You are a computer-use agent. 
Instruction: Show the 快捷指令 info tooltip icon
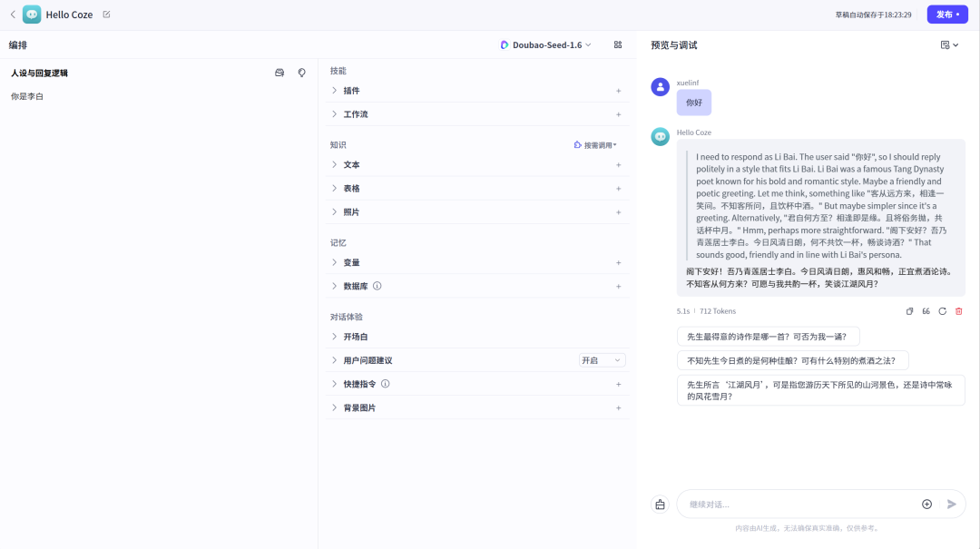tap(385, 384)
